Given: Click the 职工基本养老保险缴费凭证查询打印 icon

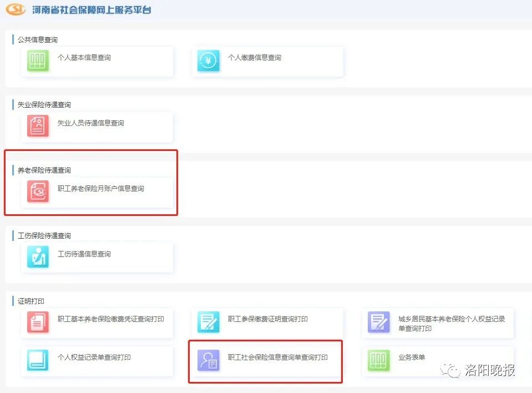Looking at the screenshot, I should click(38, 322).
